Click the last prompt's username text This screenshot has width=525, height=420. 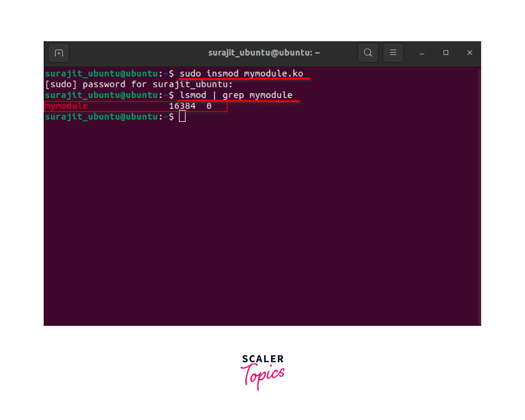click(x=102, y=117)
